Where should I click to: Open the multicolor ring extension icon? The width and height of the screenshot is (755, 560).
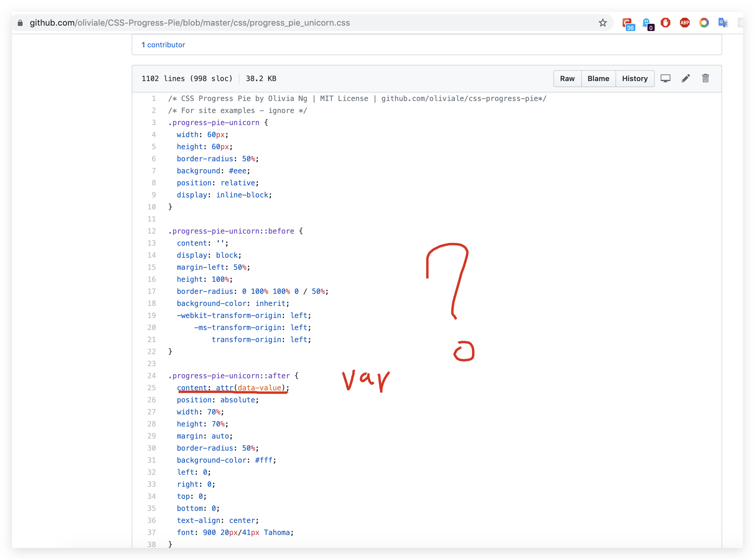[x=704, y=23]
